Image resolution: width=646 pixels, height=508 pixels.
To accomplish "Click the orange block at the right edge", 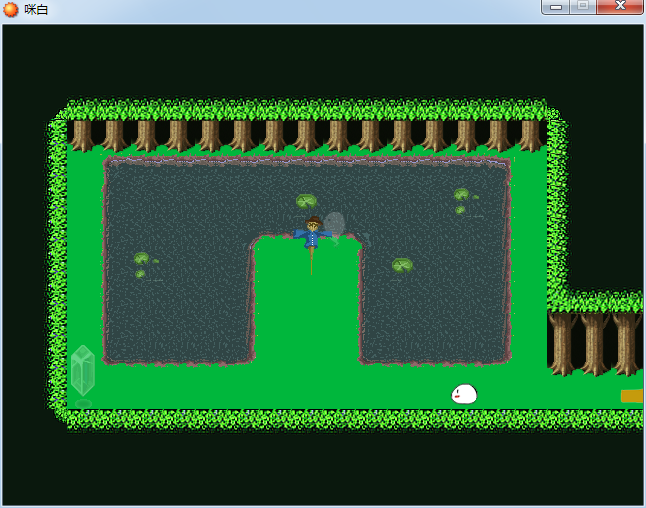I will [632, 396].
